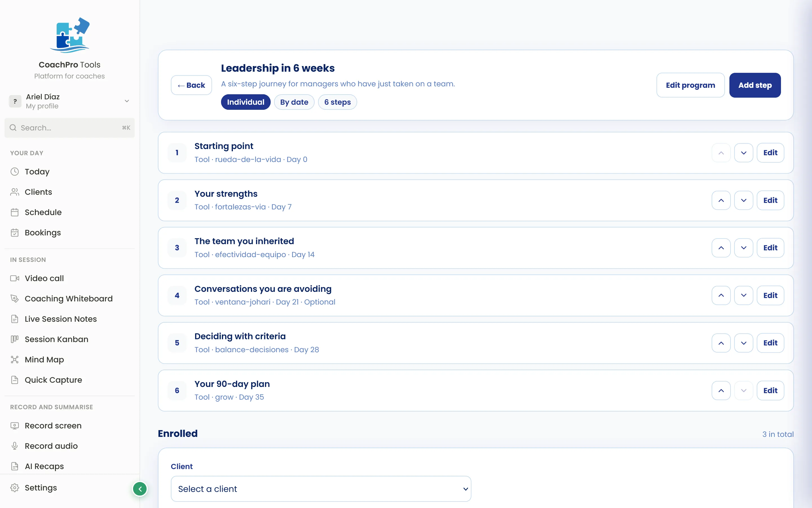This screenshot has width=812, height=508.
Task: Open Coaching Whiteboard in sidebar
Action: coord(69,299)
